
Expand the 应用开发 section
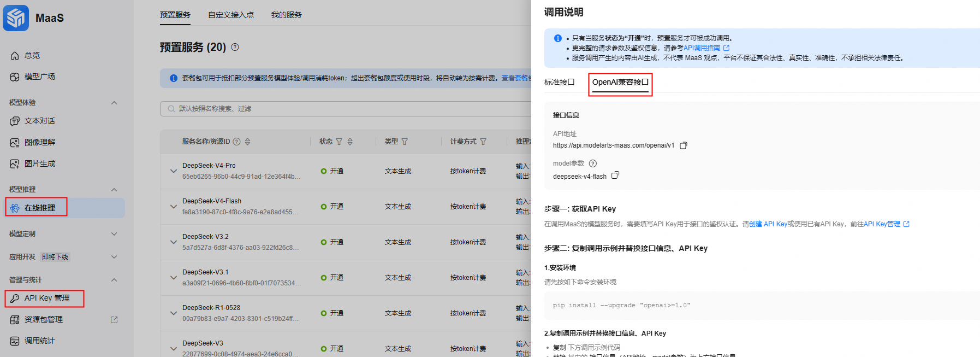tap(114, 257)
